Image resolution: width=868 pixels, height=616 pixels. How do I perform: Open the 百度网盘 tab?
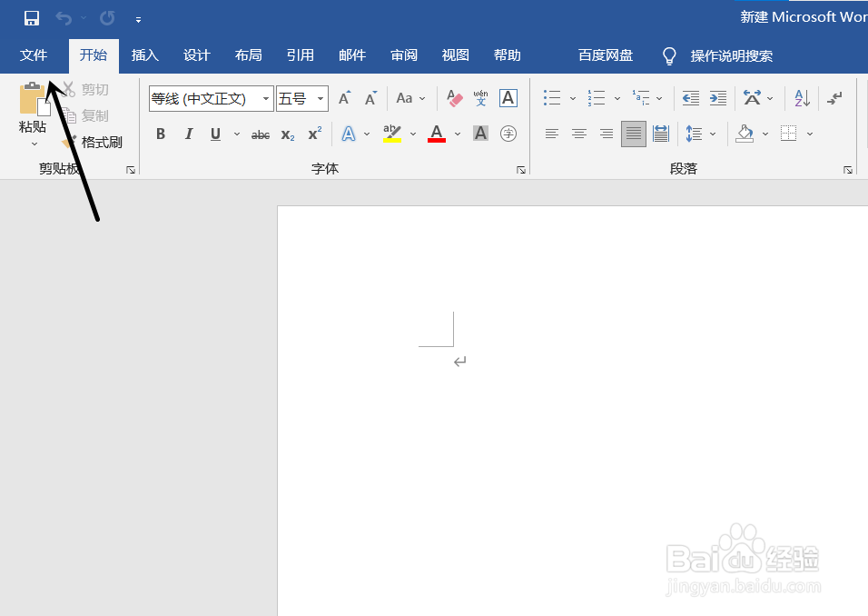pyautogui.click(x=606, y=55)
